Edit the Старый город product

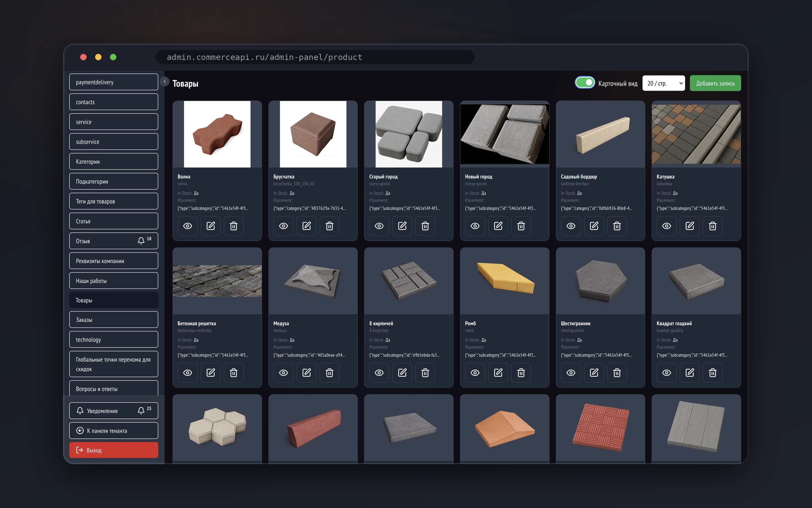pyautogui.click(x=402, y=226)
